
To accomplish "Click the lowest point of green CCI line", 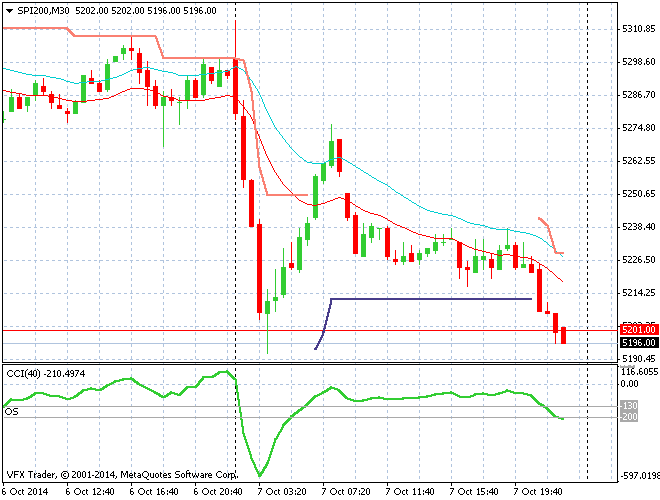I will (x=259, y=475).
